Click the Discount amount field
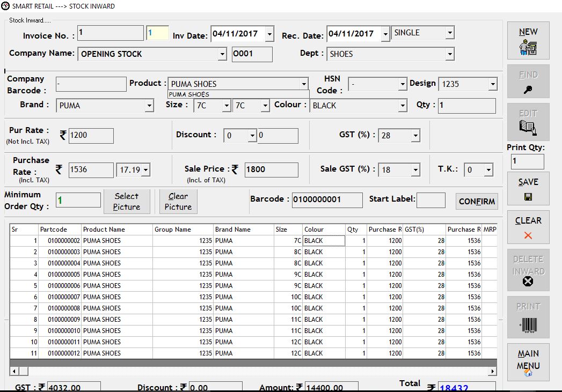The height and width of the screenshot is (392, 562). point(278,136)
